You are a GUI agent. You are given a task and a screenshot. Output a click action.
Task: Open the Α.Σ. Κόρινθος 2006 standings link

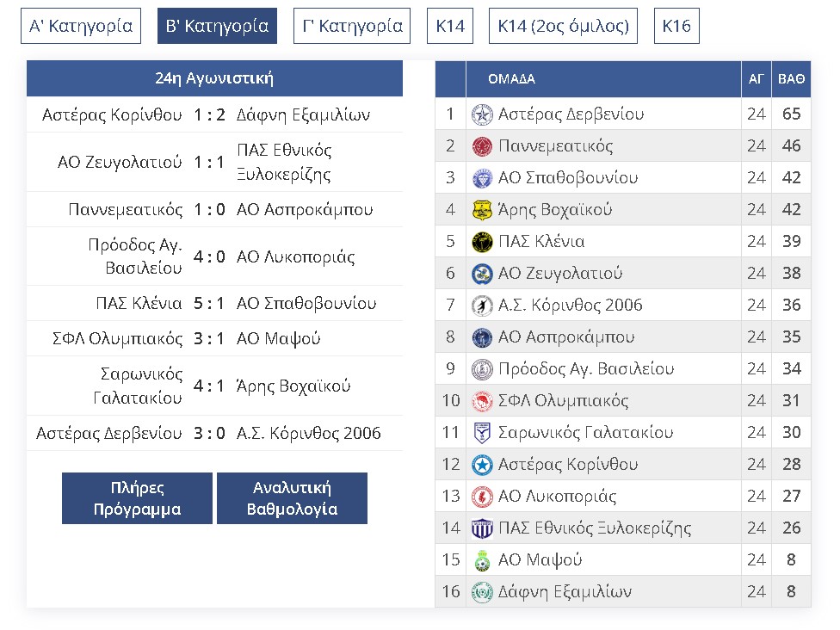570,305
